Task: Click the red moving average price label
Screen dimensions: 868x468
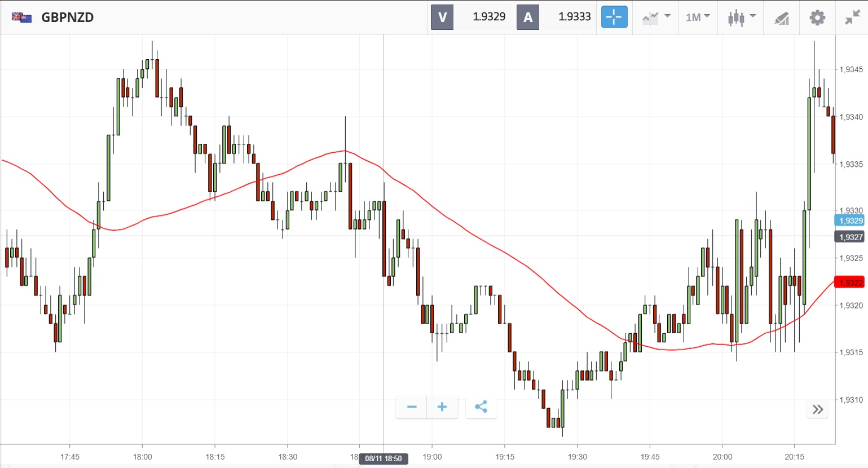Action: 849,282
